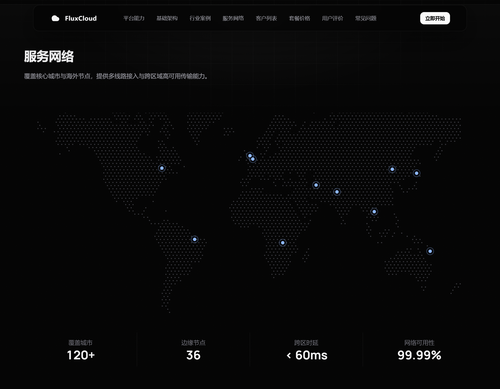Click the FluxCloud cloud logo icon
Screen dimensions: 500x389
pos(55,18)
